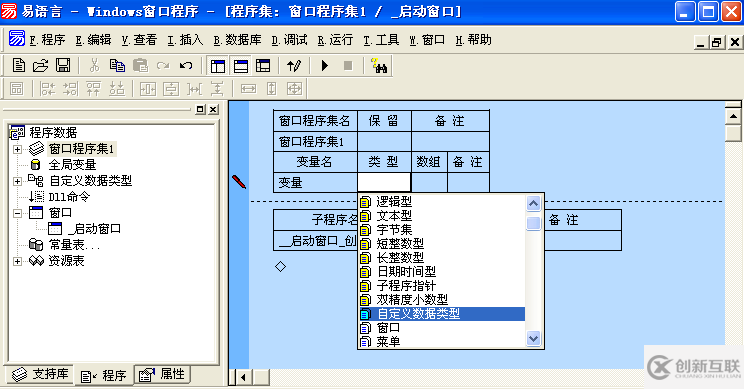The image size is (744, 389).
Task: Select 全局变量 in the program tree
Action: click(x=72, y=165)
